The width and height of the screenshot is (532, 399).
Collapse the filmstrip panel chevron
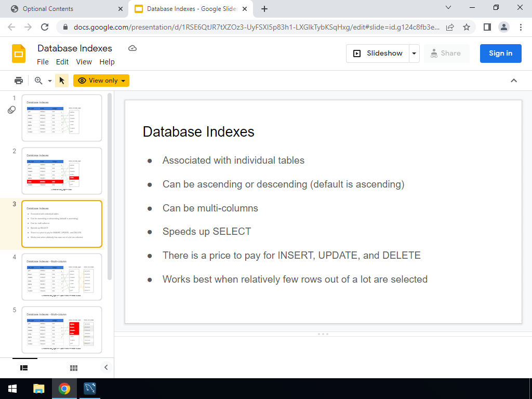tap(106, 367)
